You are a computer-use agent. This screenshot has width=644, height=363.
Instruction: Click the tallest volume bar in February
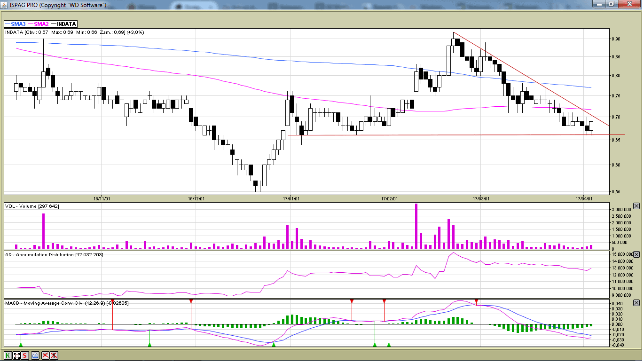click(416, 226)
